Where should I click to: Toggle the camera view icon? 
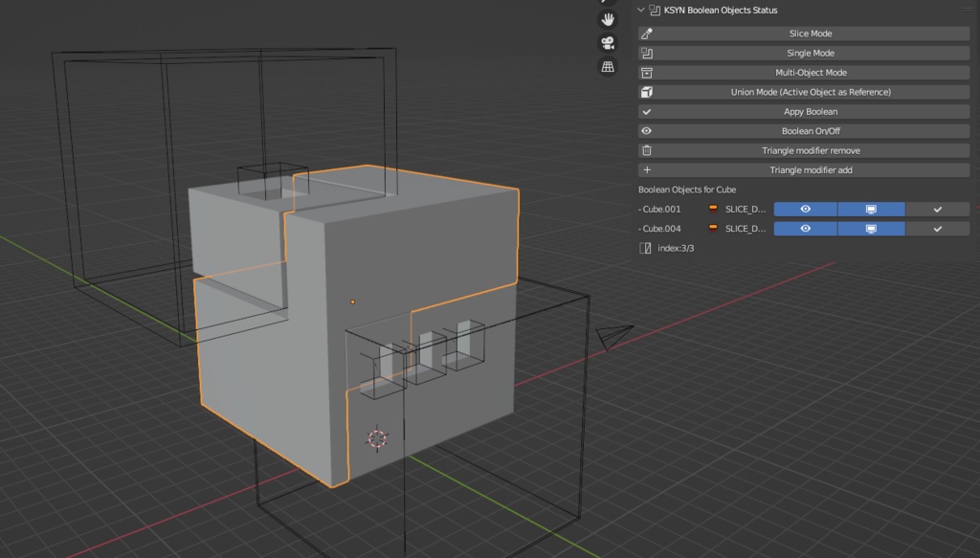pyautogui.click(x=607, y=43)
